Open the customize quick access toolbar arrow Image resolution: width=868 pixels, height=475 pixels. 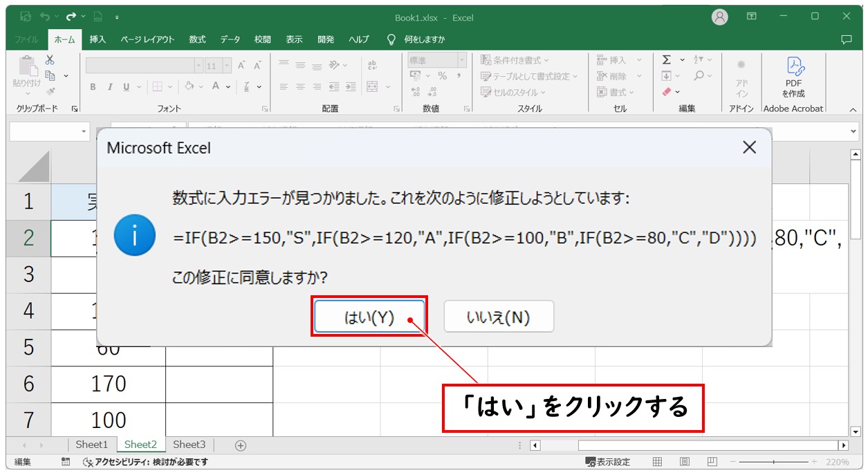[117, 17]
